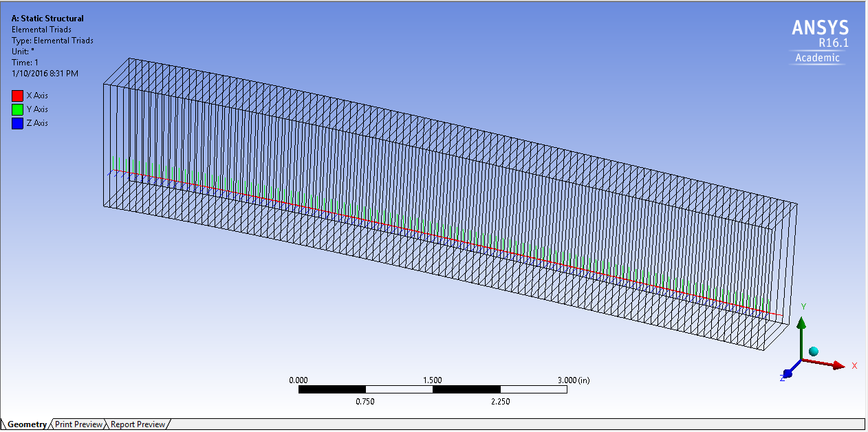The width and height of the screenshot is (868, 432).
Task: Click the Academic license label
Action: click(x=817, y=58)
